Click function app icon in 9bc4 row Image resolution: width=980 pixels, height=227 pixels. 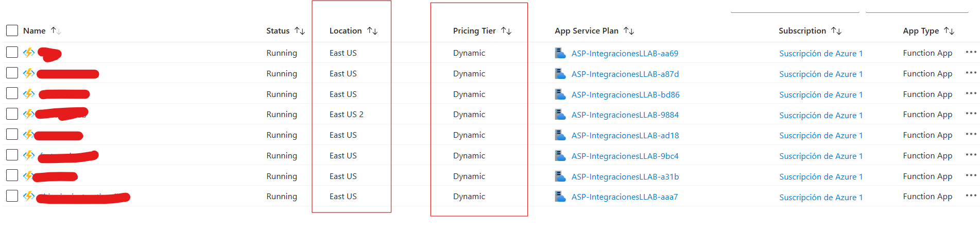[29, 155]
